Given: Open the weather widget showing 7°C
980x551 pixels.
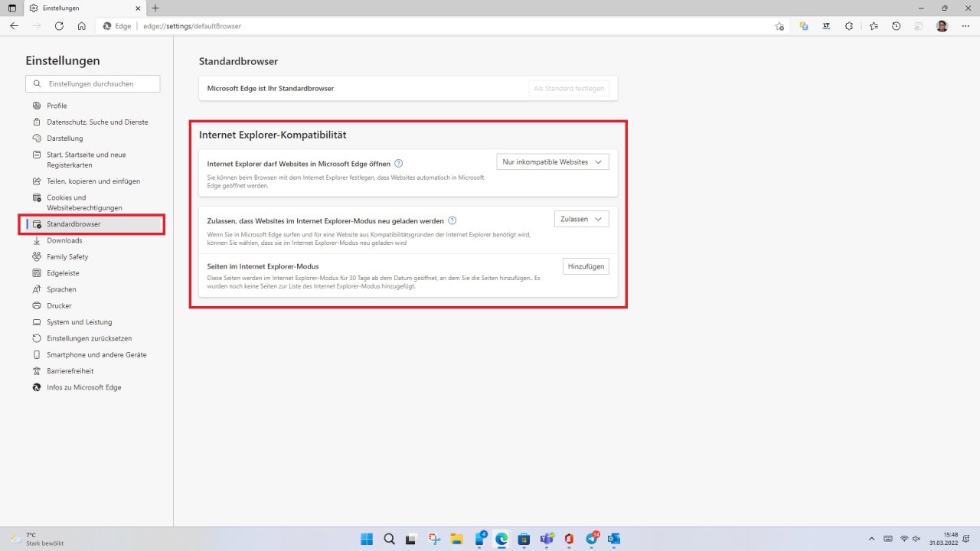Looking at the screenshot, I should (x=37, y=539).
